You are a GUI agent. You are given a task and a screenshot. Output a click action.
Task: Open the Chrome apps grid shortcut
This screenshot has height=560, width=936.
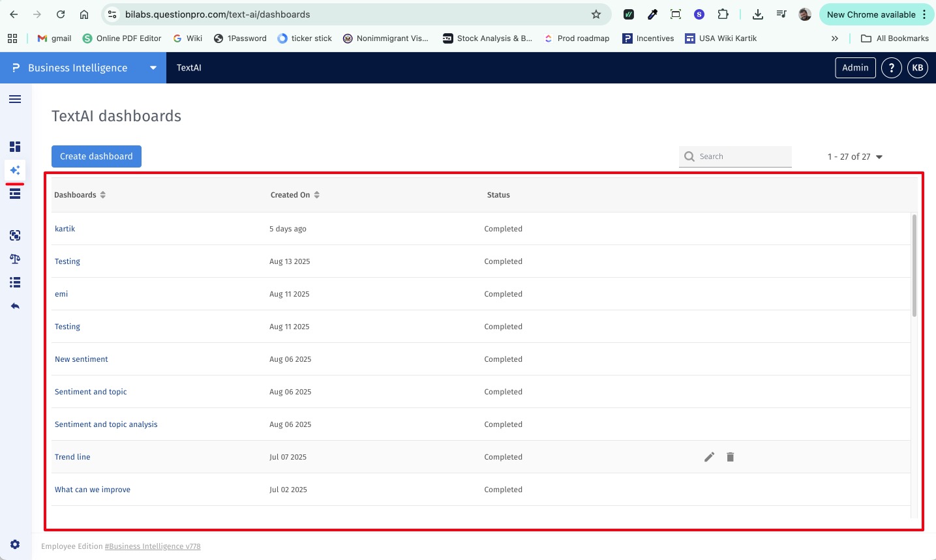click(12, 38)
